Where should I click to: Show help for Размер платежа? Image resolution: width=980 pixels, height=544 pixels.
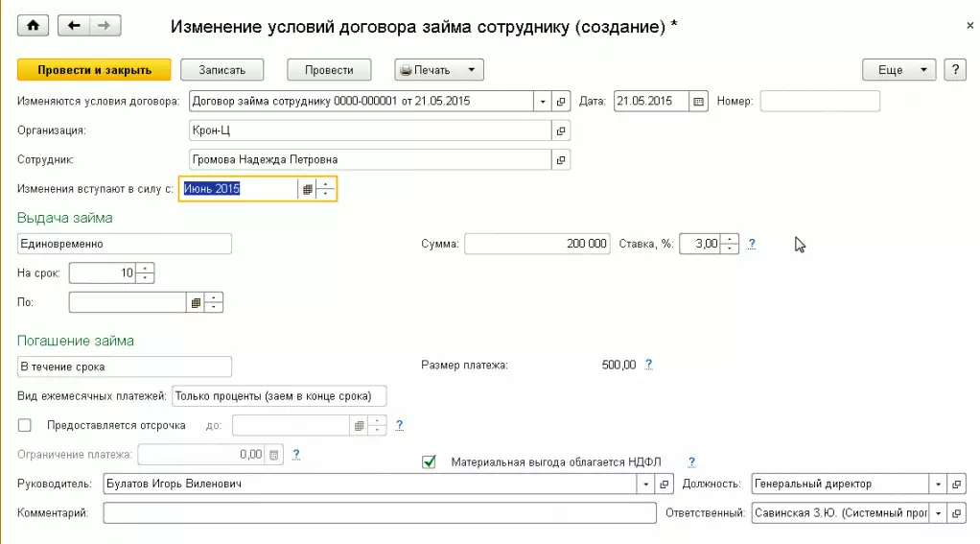click(649, 365)
